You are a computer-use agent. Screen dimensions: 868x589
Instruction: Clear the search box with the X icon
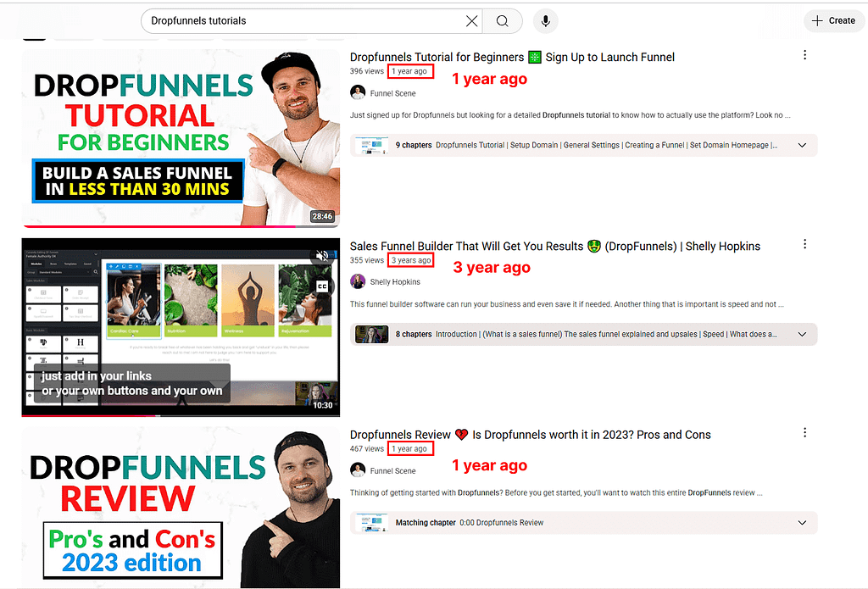pos(471,21)
